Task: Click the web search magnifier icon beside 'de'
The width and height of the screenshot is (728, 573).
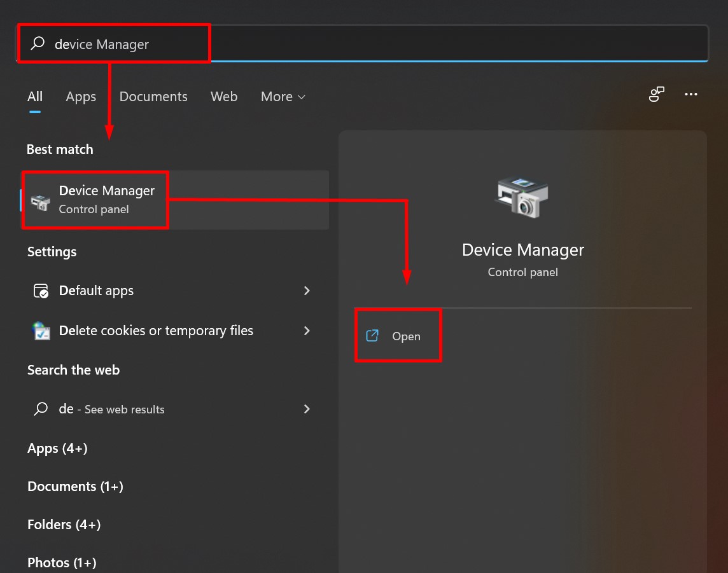Action: click(x=41, y=409)
